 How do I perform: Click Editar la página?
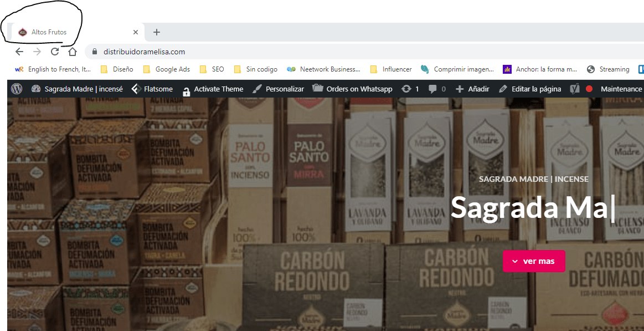[x=529, y=89]
